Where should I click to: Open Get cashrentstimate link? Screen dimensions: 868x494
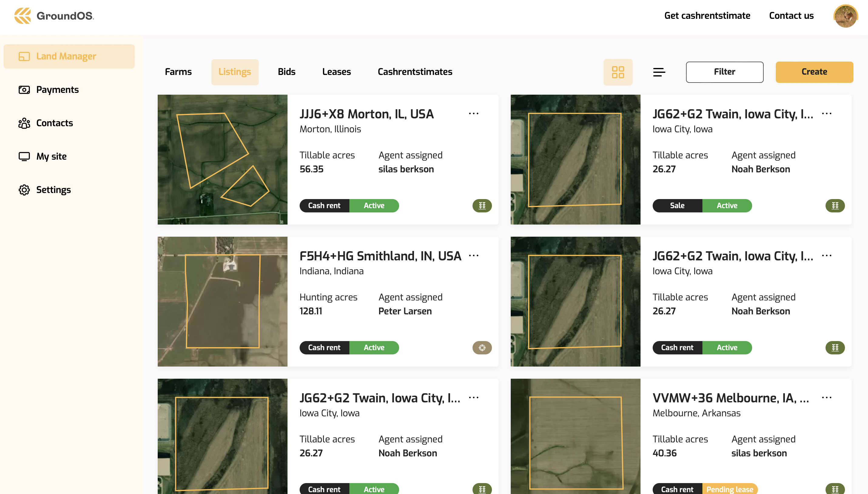coord(707,15)
